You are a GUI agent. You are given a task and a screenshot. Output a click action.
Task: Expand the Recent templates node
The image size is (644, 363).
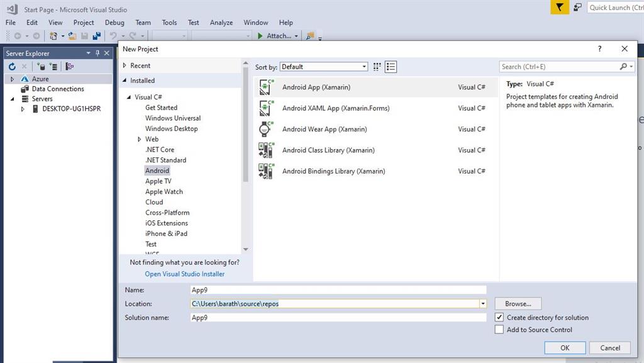[x=125, y=65]
